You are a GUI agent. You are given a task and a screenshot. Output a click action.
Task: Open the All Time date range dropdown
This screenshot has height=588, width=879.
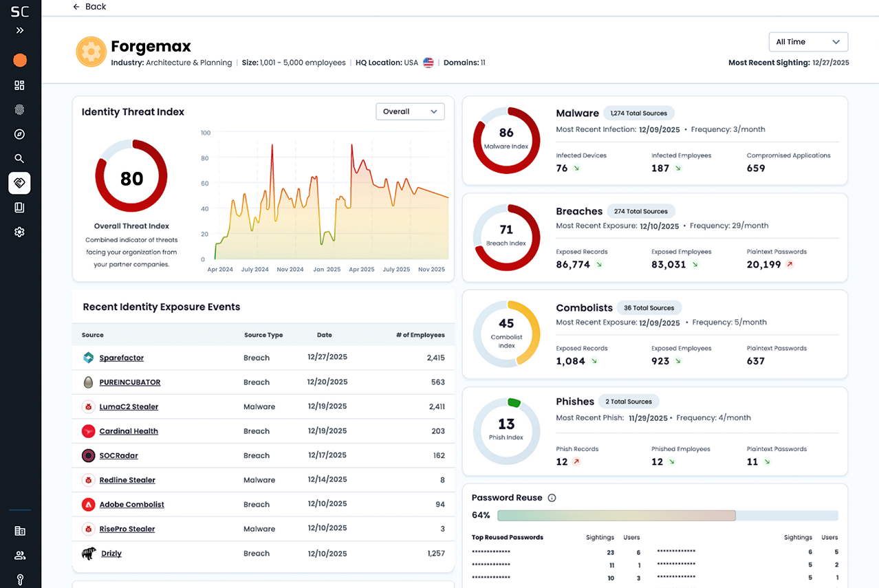click(x=807, y=41)
